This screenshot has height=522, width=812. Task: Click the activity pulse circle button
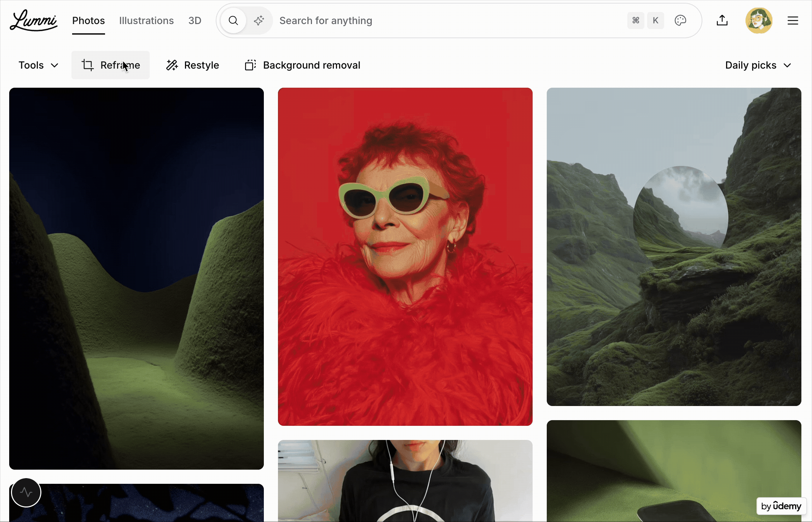point(26,492)
